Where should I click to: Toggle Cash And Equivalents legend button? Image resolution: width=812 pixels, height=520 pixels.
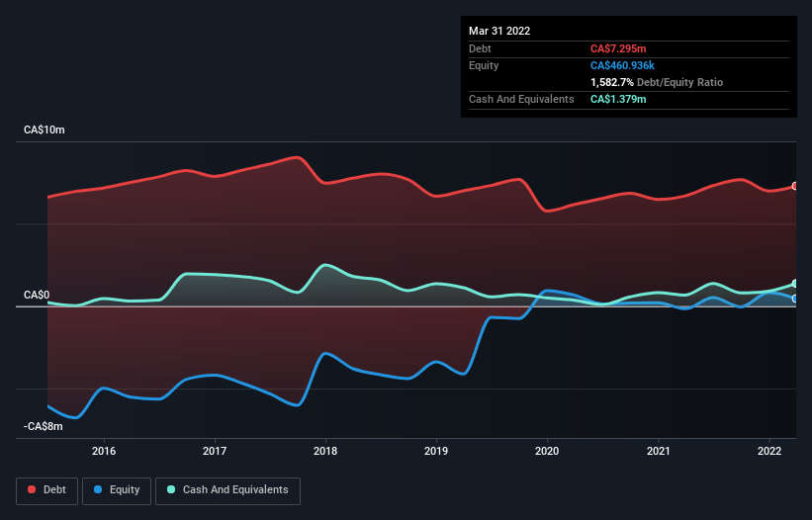pyautogui.click(x=227, y=490)
